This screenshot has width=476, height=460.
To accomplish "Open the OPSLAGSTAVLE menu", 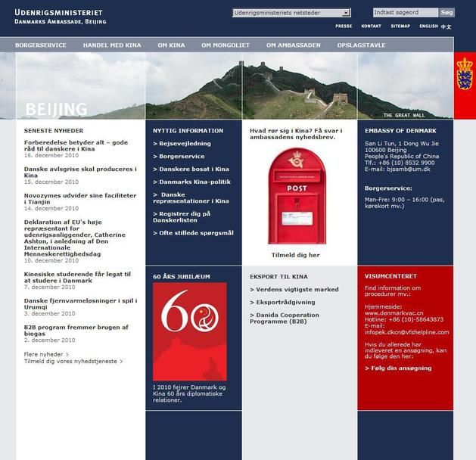I will tap(361, 45).
